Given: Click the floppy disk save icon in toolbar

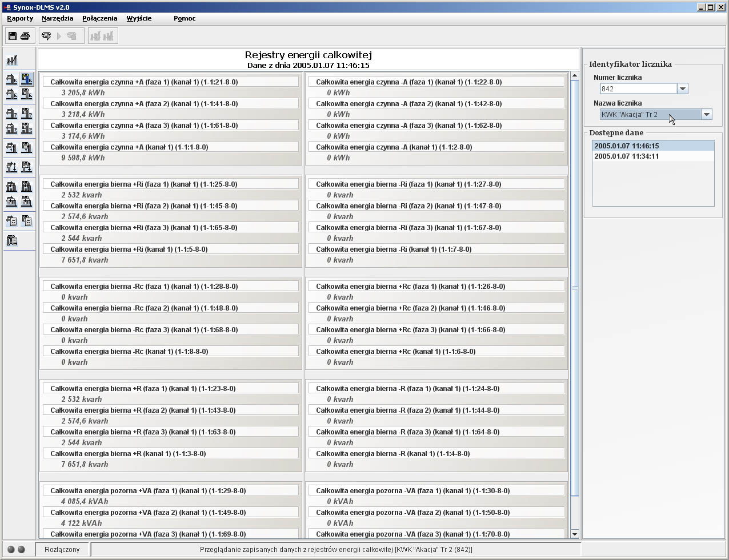Looking at the screenshot, I should (x=13, y=36).
